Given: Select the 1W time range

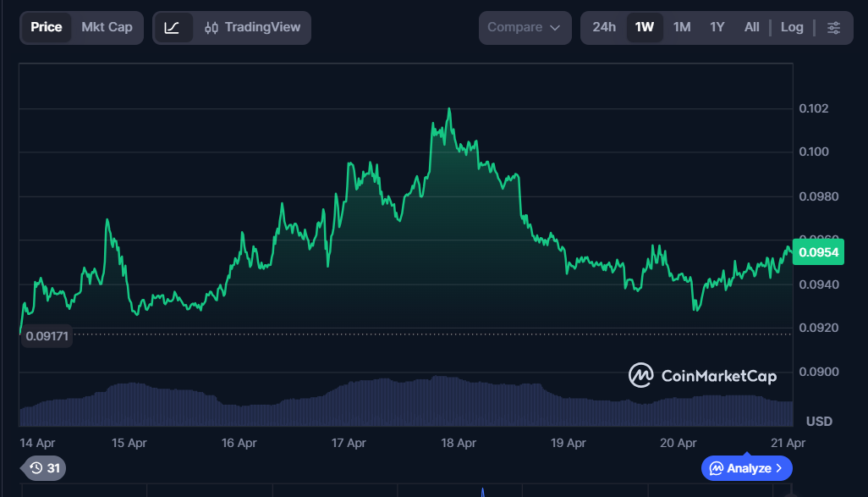Looking at the screenshot, I should (645, 27).
